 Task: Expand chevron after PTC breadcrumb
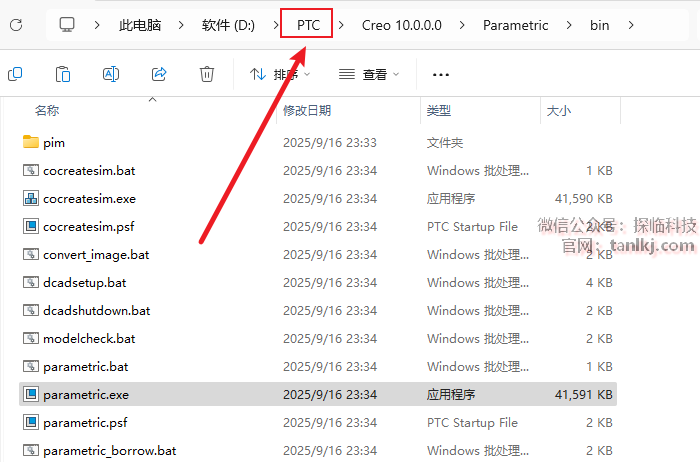tap(342, 25)
